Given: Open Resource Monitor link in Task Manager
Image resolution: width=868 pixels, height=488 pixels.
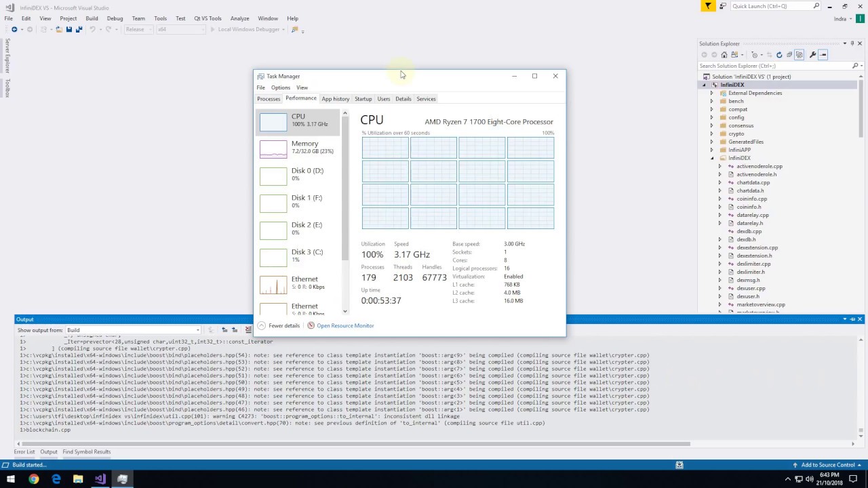Looking at the screenshot, I should coord(345,326).
